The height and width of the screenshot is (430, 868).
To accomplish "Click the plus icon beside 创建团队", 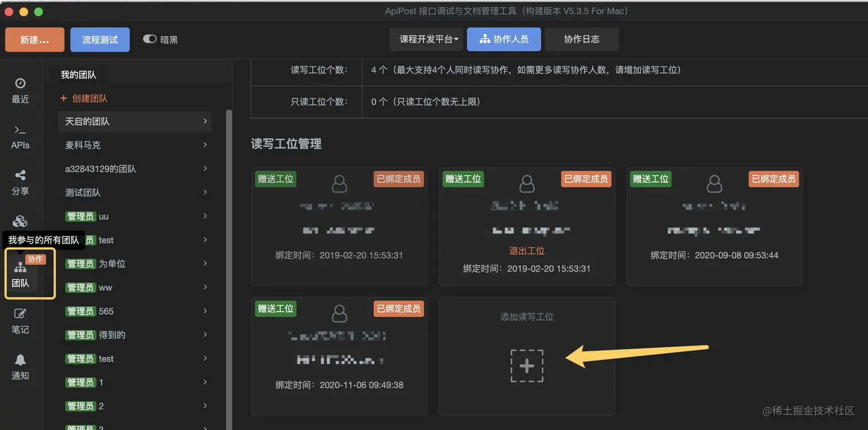I will (64, 98).
